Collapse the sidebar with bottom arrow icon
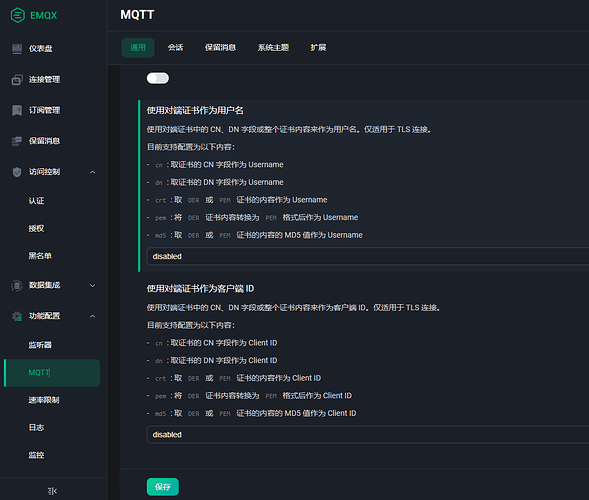 pyautogui.click(x=53, y=491)
